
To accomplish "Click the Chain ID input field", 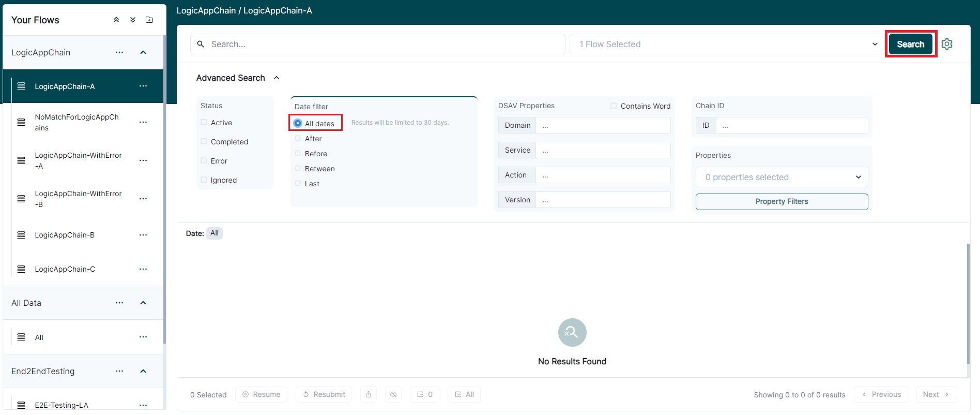I will pyautogui.click(x=792, y=125).
